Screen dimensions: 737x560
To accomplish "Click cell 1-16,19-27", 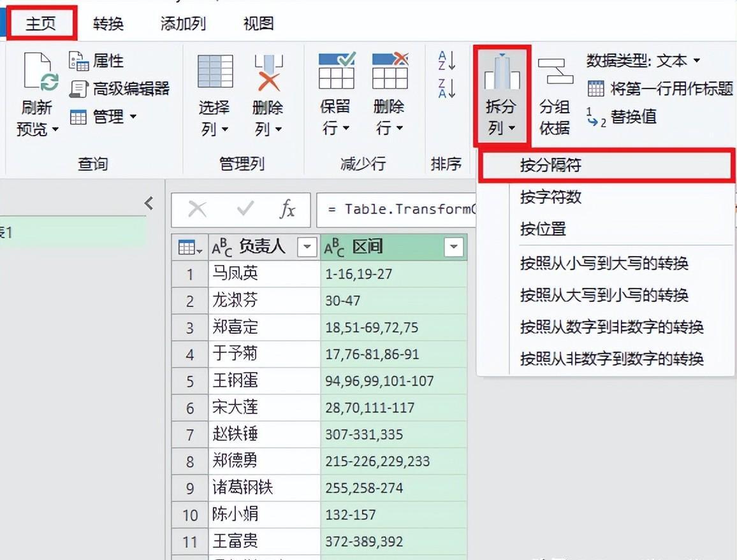I will click(394, 273).
